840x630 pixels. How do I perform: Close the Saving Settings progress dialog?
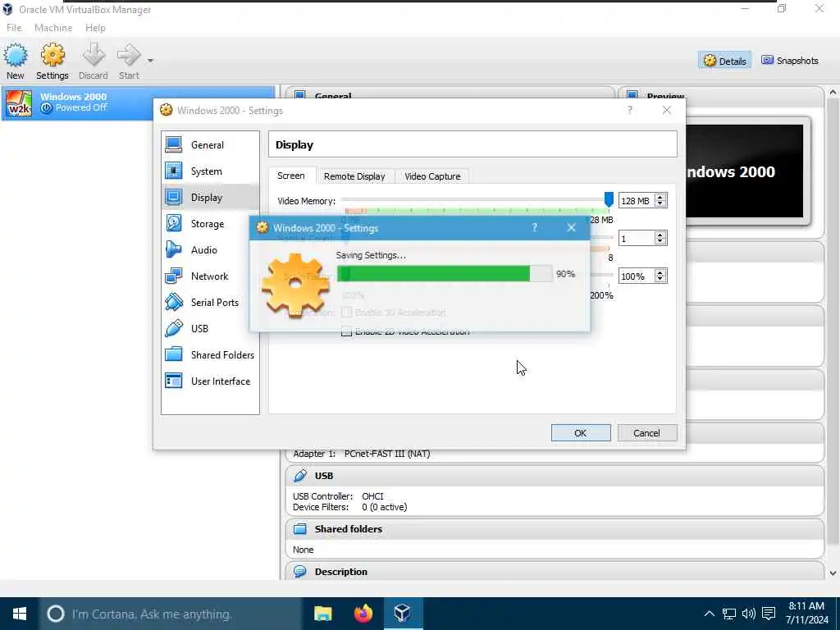click(x=571, y=228)
